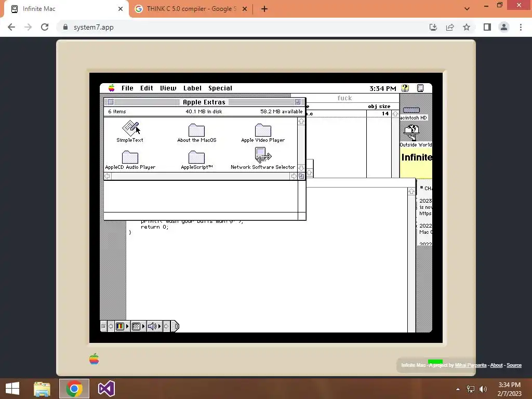This screenshot has height=399, width=532.
Task: Open Chrome tab search dropdown chevron
Action: 467,9
